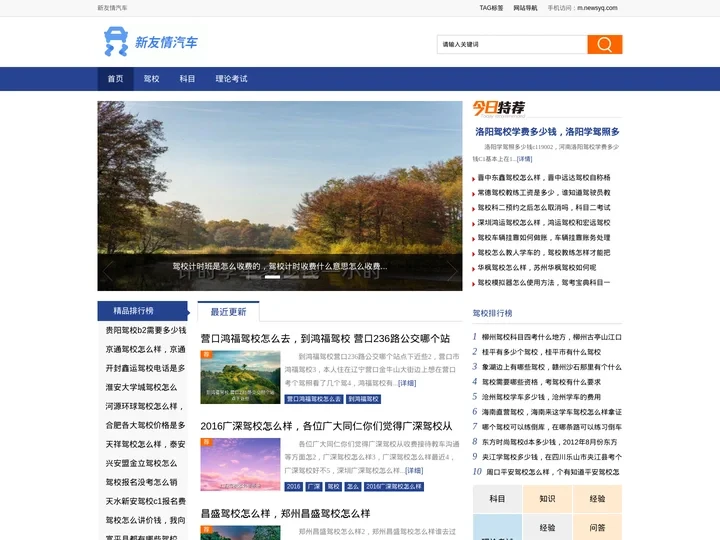Click the green hill thumbnail of 营口鸿福 article
The height and width of the screenshot is (540, 720).
pos(240,377)
